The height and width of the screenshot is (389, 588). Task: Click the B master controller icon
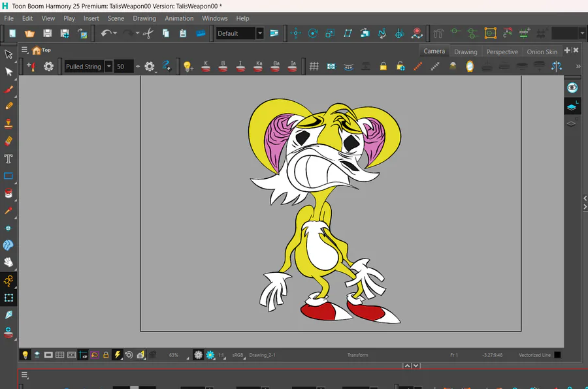(223, 67)
